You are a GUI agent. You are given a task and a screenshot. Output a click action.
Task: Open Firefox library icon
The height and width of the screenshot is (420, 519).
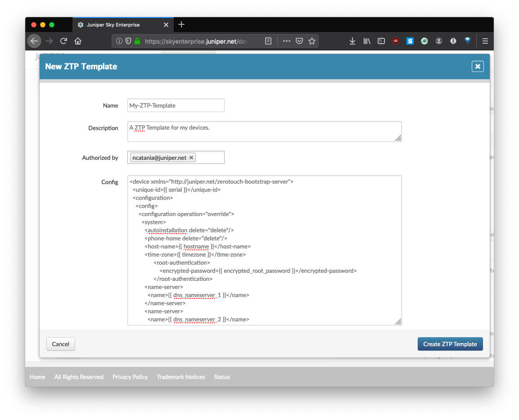[367, 41]
